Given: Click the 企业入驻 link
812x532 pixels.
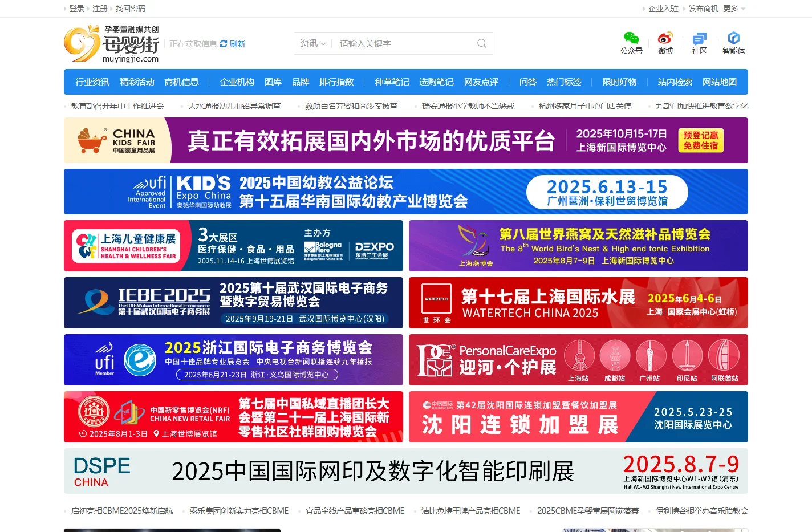Looking at the screenshot, I should (663, 9).
